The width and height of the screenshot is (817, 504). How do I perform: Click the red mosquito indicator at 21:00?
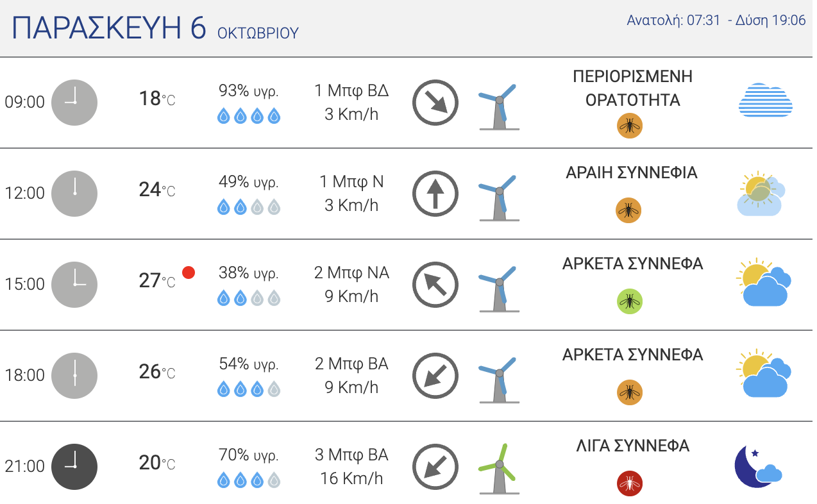coord(630,483)
